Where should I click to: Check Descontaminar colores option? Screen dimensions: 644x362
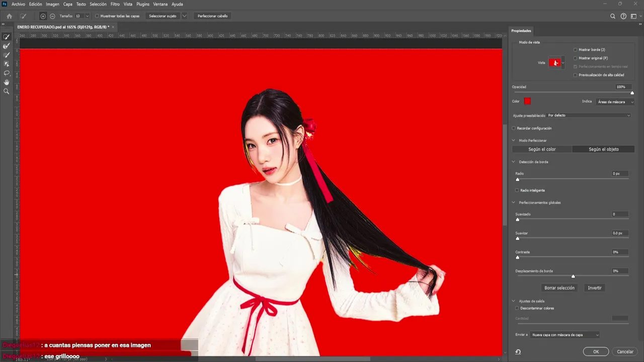click(x=517, y=308)
